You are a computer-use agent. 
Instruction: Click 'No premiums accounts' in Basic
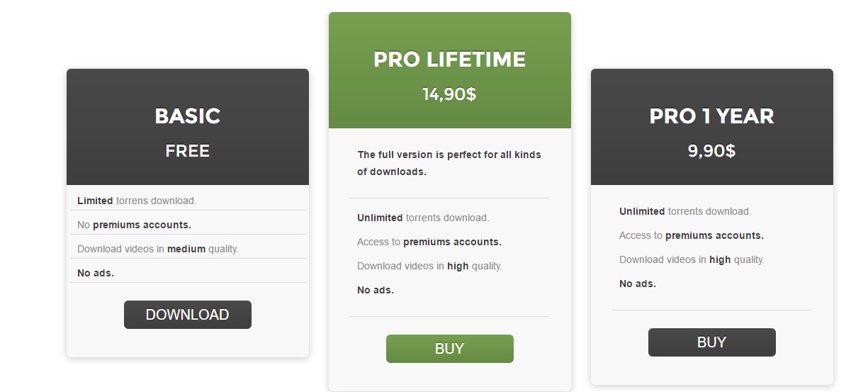(x=134, y=225)
